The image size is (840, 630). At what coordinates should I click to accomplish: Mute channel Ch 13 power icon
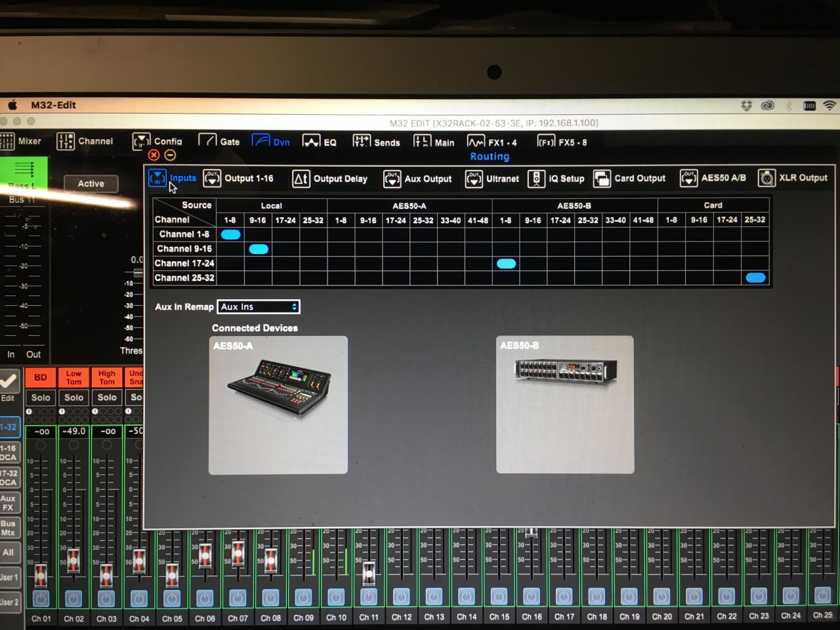tap(433, 597)
